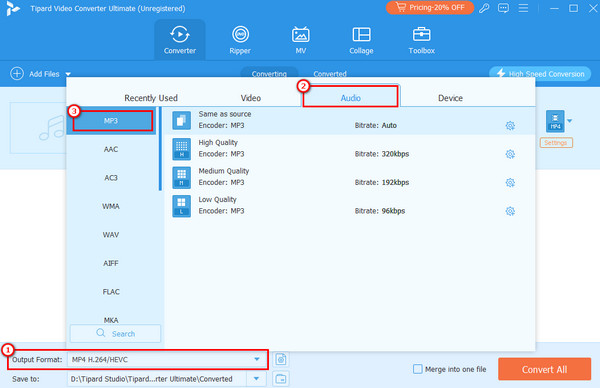The width and height of the screenshot is (600, 388).
Task: Expand the Add Files dropdown arrow
Action: [68, 74]
